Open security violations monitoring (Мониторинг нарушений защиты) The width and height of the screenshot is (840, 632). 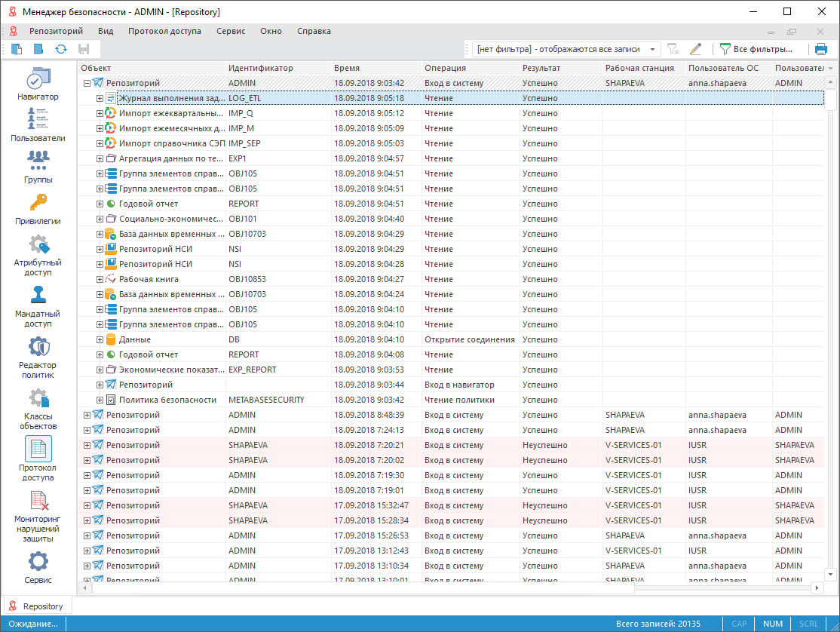point(38,517)
